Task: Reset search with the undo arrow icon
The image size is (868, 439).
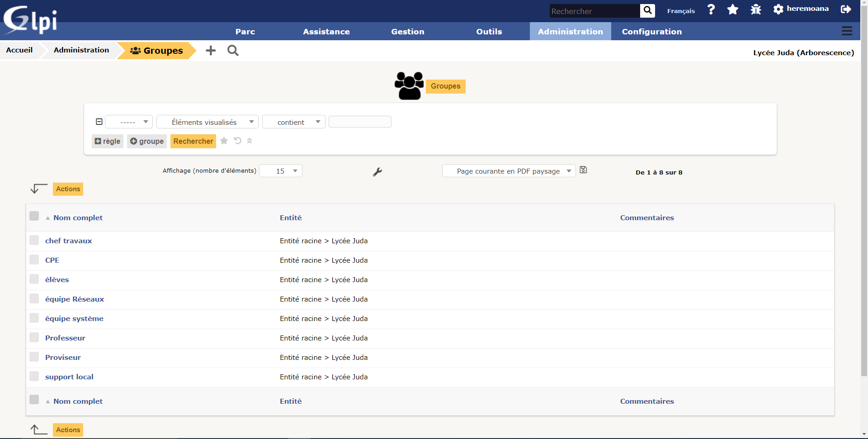Action: coord(237,141)
